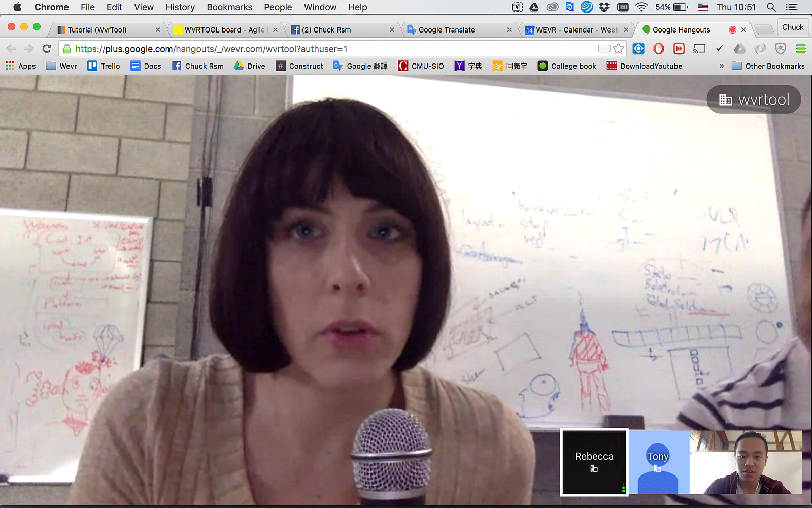The image size is (812, 508).
Task: Click the TeamViewer menu bar icon
Action: (x=570, y=7)
